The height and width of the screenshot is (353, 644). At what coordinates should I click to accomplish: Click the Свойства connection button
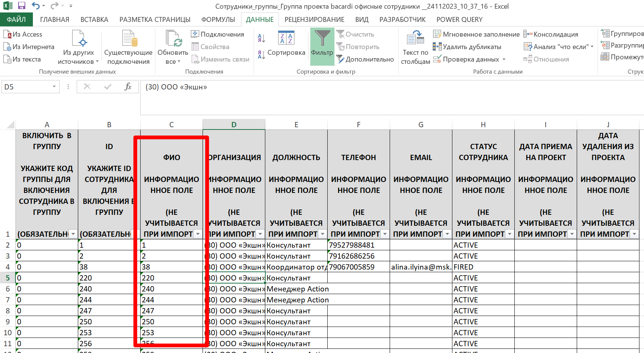211,47
